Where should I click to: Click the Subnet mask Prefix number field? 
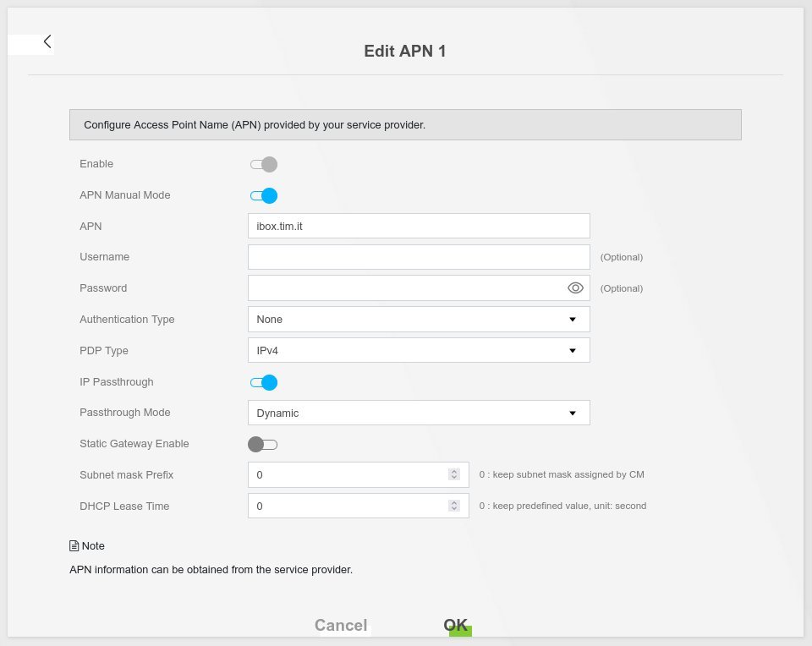click(347, 475)
